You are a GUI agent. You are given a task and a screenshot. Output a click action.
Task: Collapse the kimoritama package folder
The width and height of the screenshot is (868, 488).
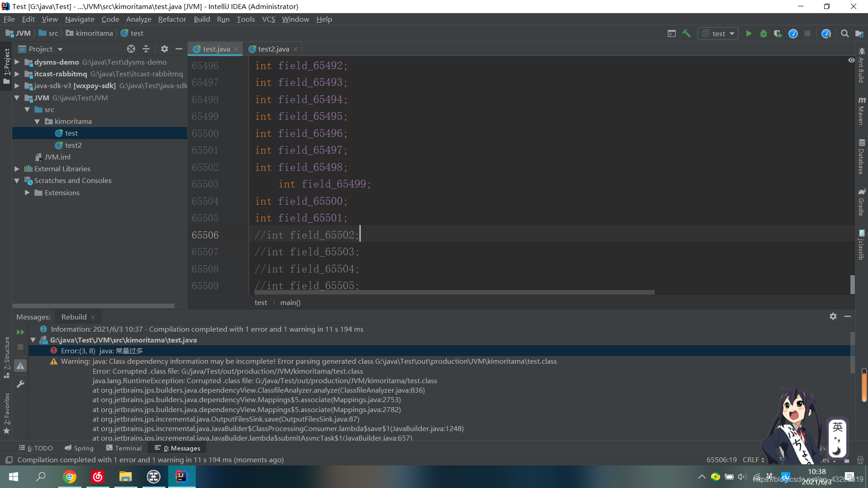37,121
